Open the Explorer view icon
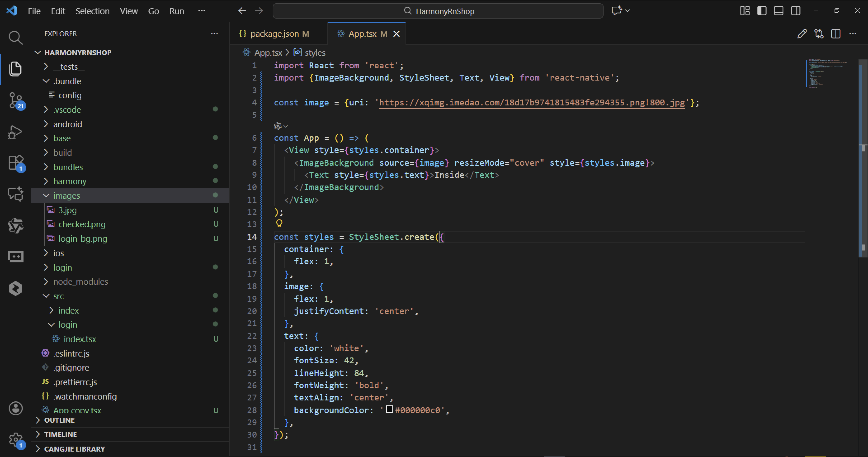Viewport: 868px width, 457px height. [x=16, y=69]
